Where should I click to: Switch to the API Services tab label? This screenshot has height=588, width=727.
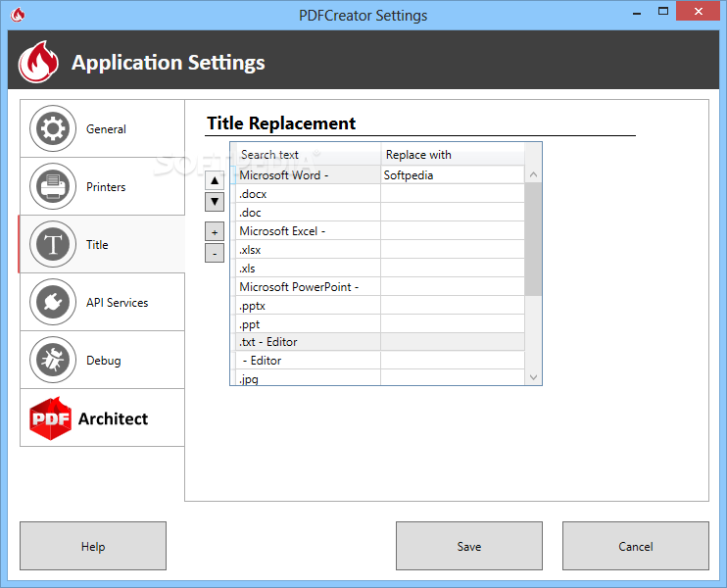pyautogui.click(x=117, y=303)
